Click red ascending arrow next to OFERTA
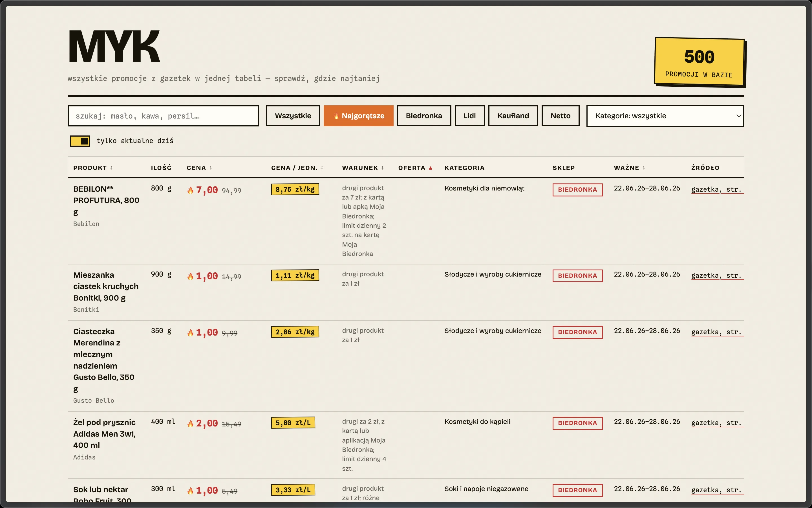812x508 pixels. (x=431, y=168)
